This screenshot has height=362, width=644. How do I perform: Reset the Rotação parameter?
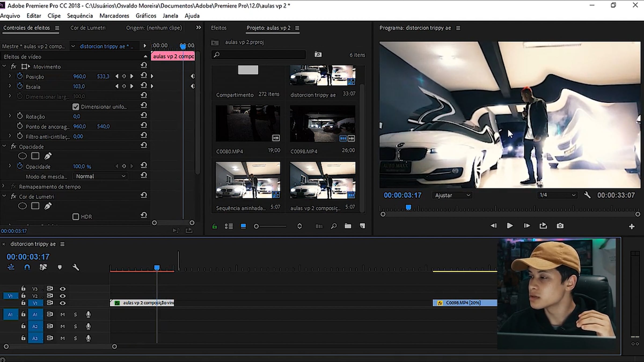(x=144, y=116)
